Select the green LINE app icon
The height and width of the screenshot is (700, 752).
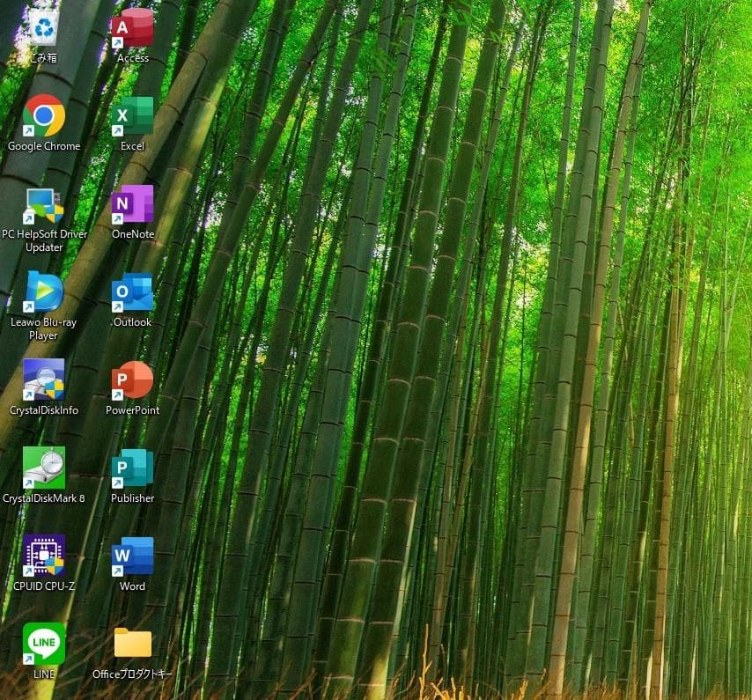43,644
